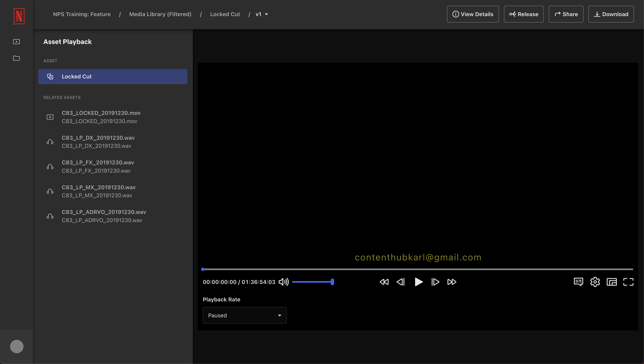Click the Download button

click(x=611, y=14)
